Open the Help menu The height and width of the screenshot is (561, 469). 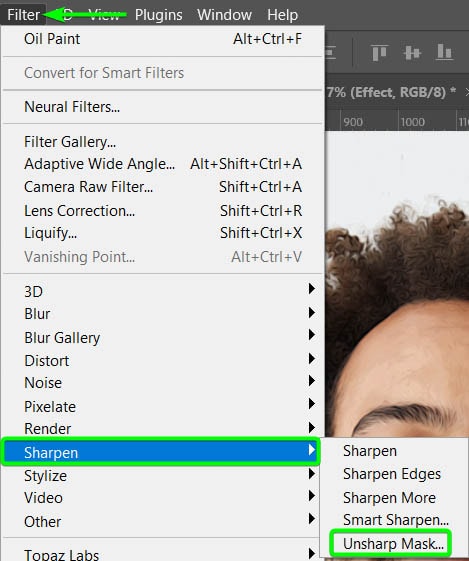point(282,15)
